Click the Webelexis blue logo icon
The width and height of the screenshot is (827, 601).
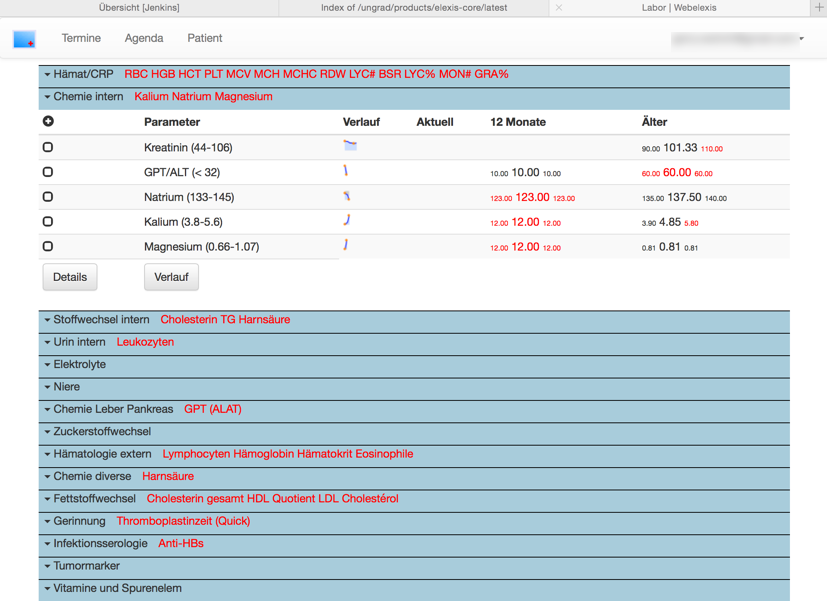[x=24, y=39]
